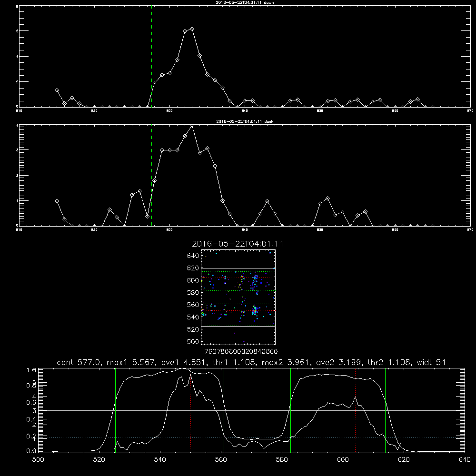Click the 560 label on bottom profile x-axis
Viewport: 476px width, 476px height.
coord(221,460)
